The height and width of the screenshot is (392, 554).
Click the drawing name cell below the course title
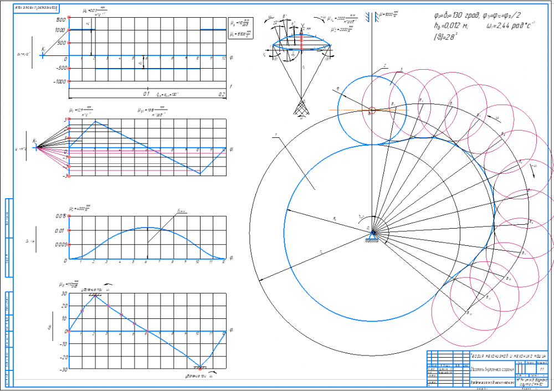pos(492,369)
